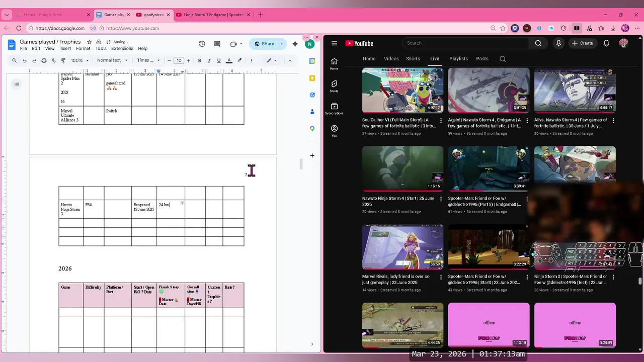Open zoom level 100% dropdown
Viewport: 644px width, 362px height.
pos(79,60)
